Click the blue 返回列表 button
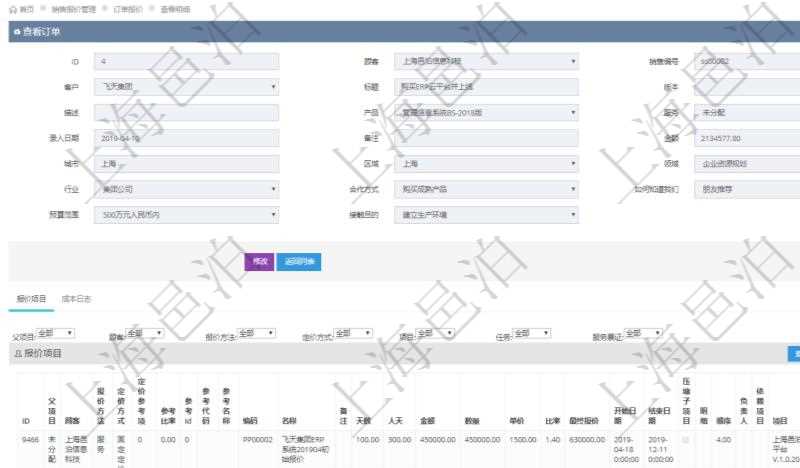800x468 pixels. coord(298,261)
